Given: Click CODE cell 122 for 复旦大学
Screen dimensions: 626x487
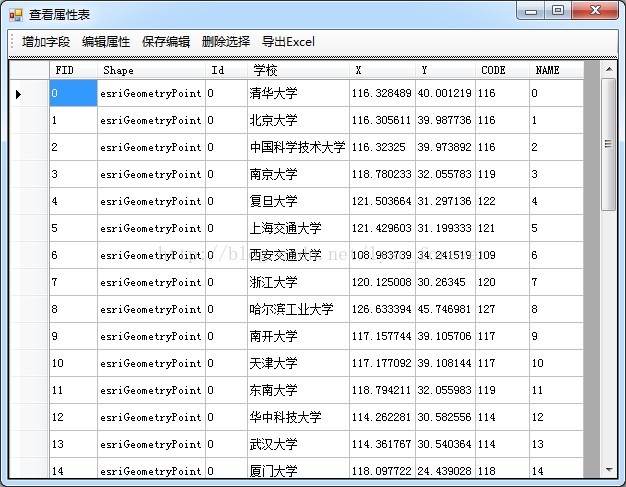Looking at the screenshot, I should (502, 201).
